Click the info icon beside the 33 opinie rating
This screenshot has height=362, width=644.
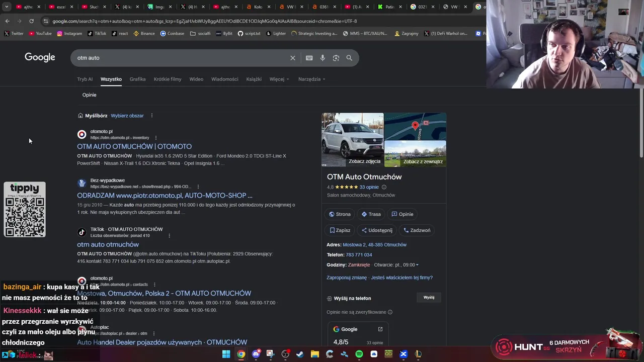tap(384, 187)
